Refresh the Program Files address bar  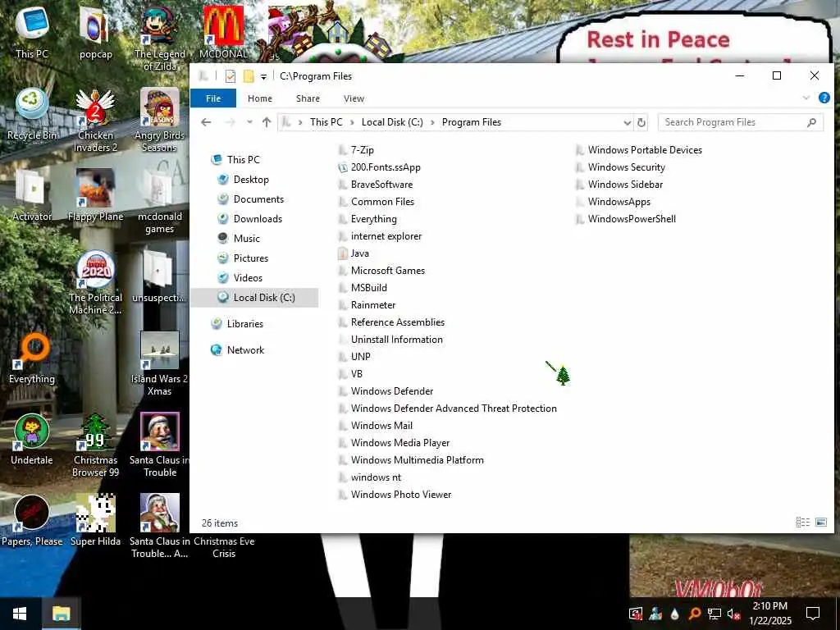point(641,123)
